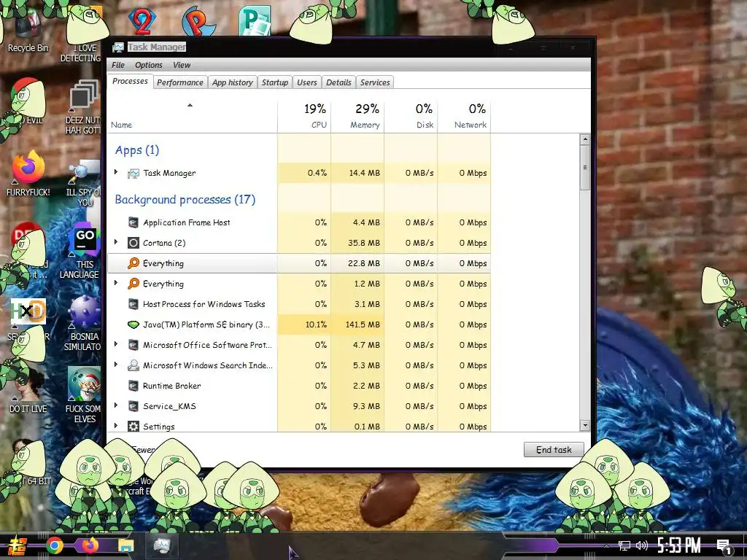Click the 35.8 MB Cortana memory cell
This screenshot has width=747, height=560.
point(357,243)
